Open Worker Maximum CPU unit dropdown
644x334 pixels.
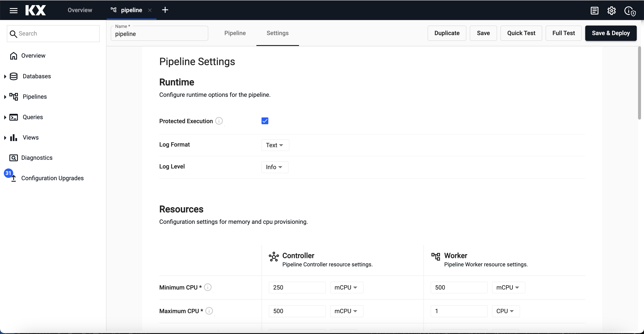pyautogui.click(x=506, y=311)
